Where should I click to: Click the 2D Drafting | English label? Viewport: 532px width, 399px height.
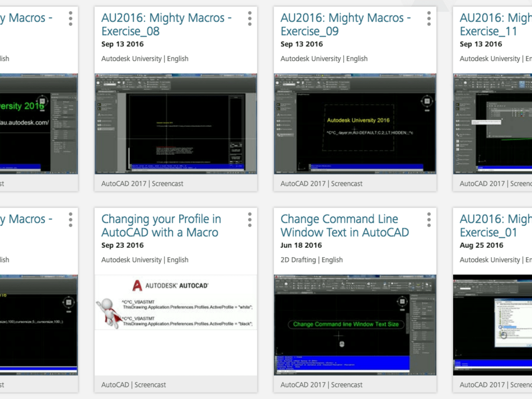pyautogui.click(x=311, y=260)
